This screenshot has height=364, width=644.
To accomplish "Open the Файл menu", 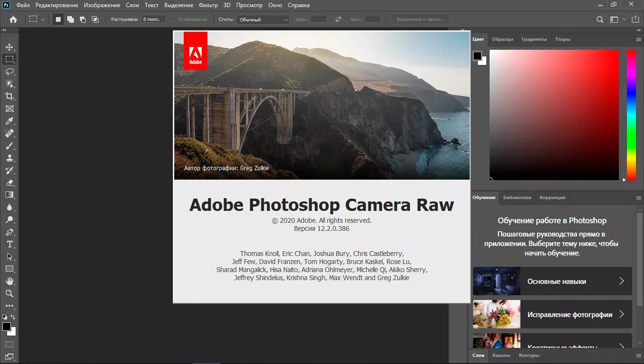I will (x=23, y=5).
